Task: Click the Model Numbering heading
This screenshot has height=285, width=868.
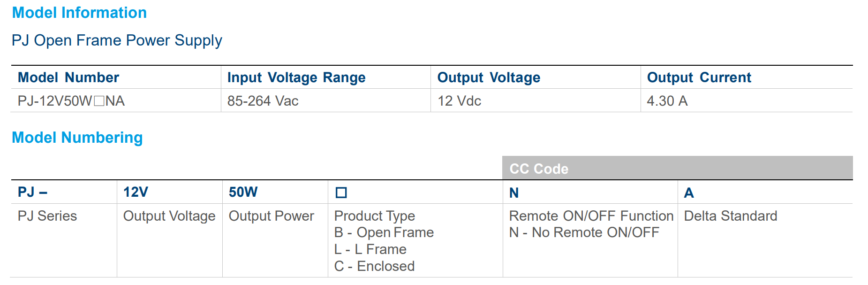Action: (77, 138)
